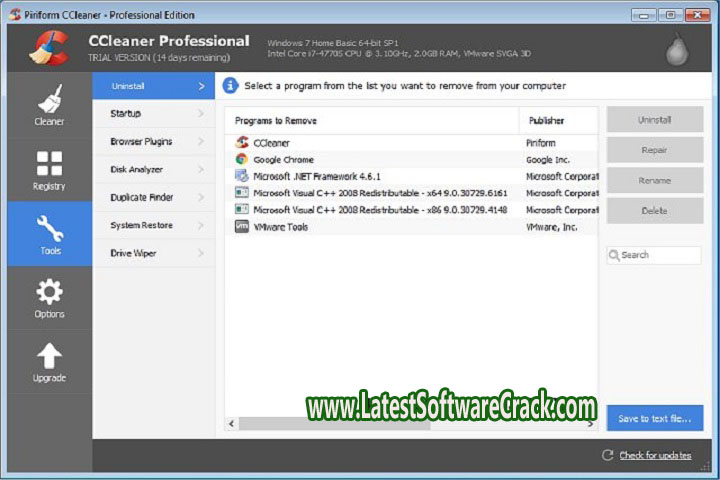This screenshot has width=720, height=480.
Task: Select the VMware Tools program name
Action: (281, 227)
